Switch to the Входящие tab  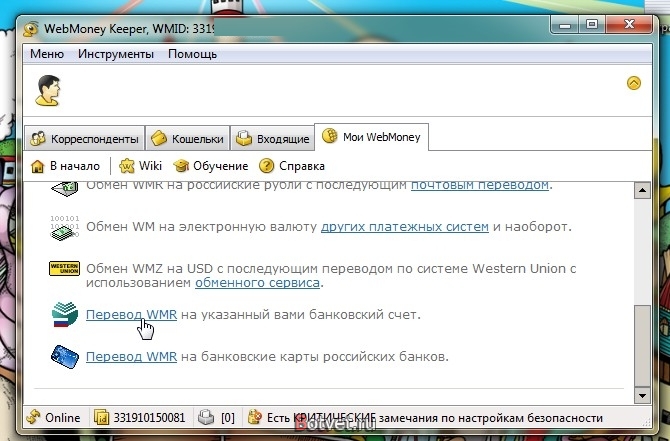coord(273,138)
